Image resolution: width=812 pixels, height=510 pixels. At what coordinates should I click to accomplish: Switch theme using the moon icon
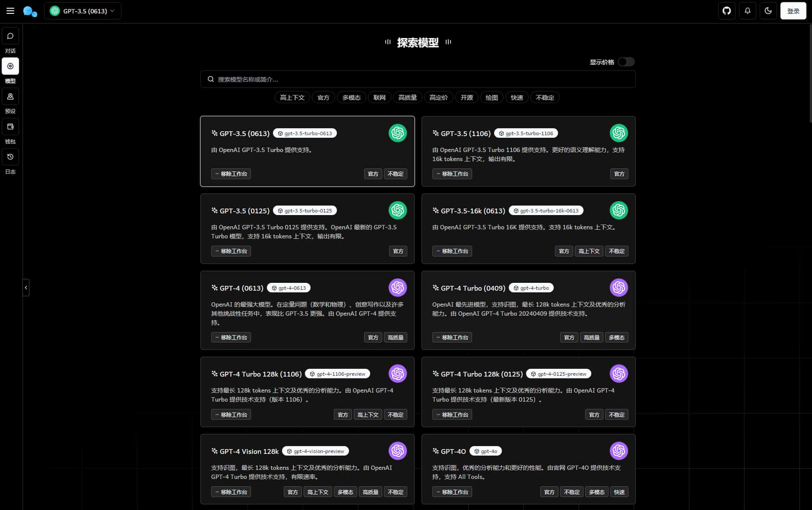click(768, 11)
